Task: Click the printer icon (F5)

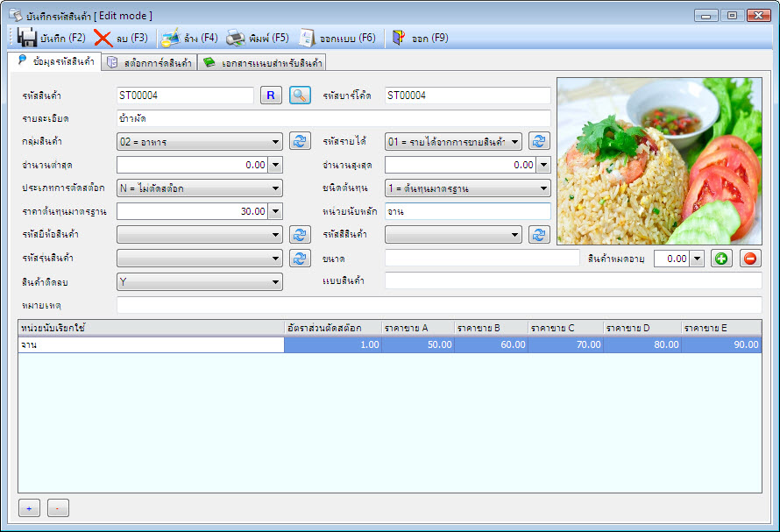Action: click(x=235, y=38)
